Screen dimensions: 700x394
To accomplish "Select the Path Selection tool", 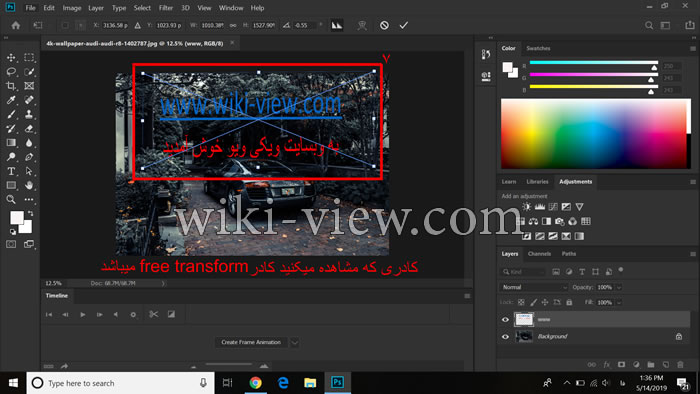I will pos(29,171).
